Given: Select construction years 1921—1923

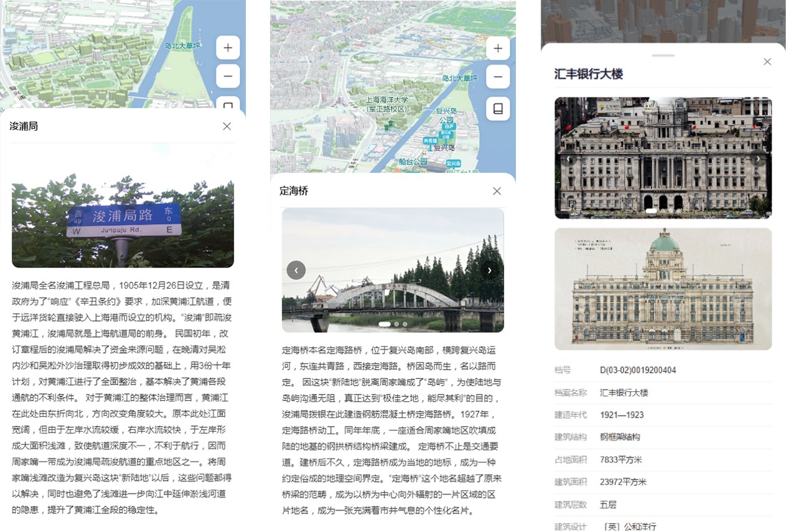Looking at the screenshot, I should 622,415.
